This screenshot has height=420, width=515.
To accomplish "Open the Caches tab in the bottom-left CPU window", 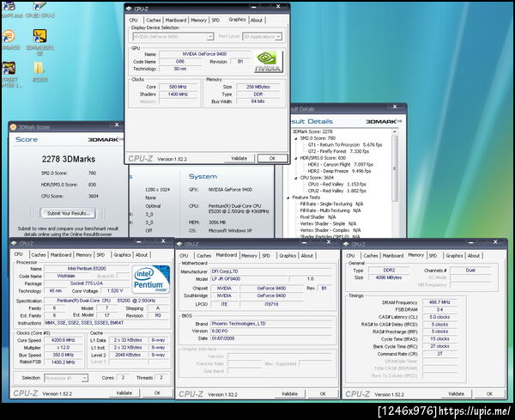I will [39, 255].
